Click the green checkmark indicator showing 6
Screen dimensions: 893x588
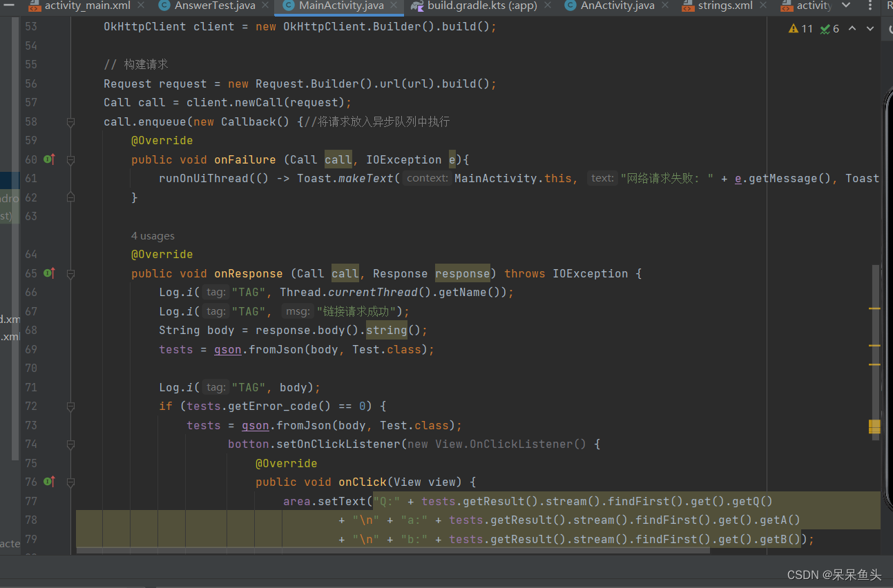click(830, 29)
